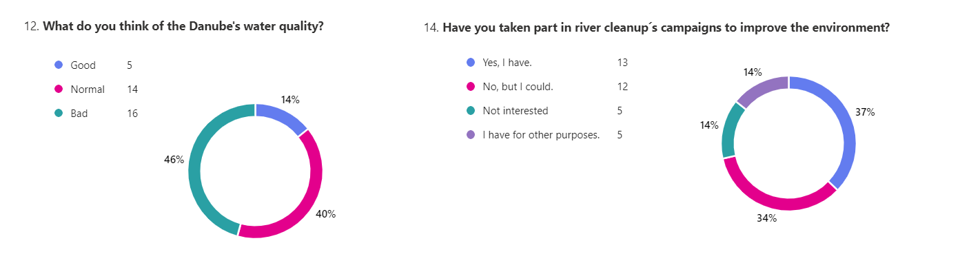
Task: Select the 'Good' legend label
Action: click(x=83, y=65)
